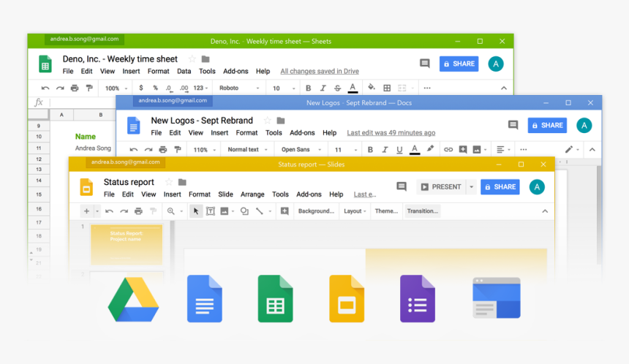Open text color picker in Docs
The image size is (629, 364).
pyautogui.click(x=415, y=150)
